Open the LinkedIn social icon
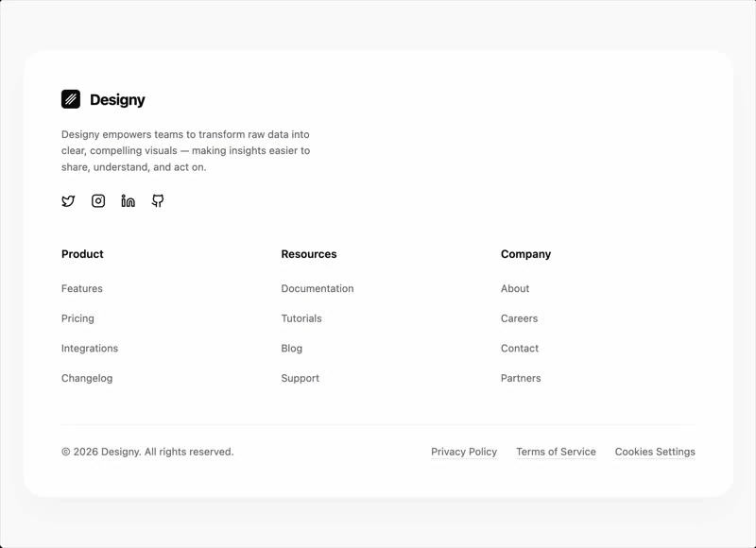This screenshot has width=756, height=548. pos(129,201)
